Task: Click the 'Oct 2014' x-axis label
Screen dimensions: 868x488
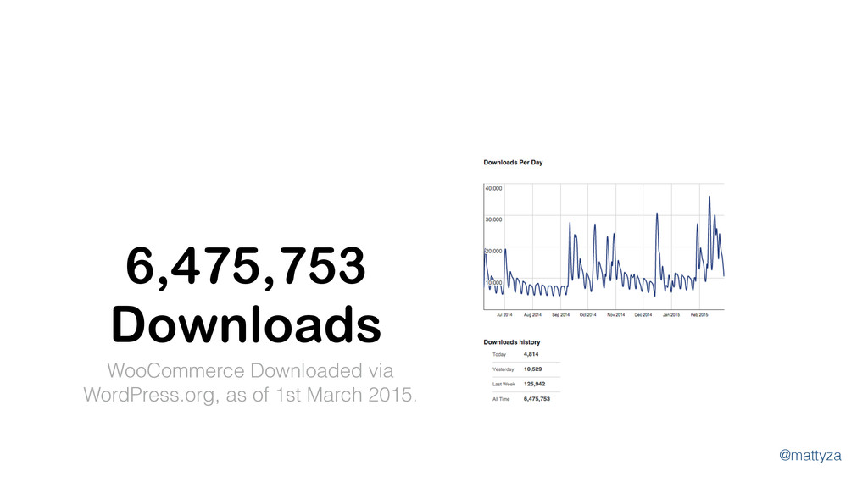Action: (588, 315)
